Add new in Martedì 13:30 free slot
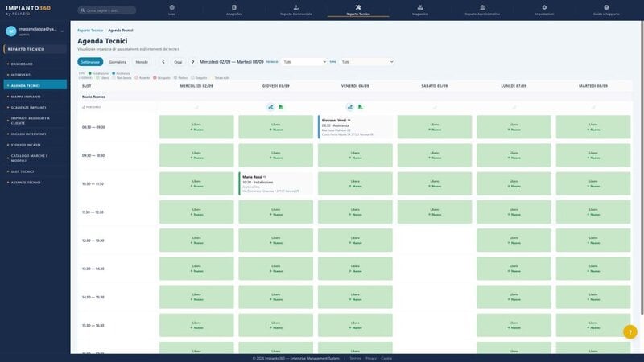Image resolution: width=644 pixels, height=362 pixels. click(x=593, y=271)
